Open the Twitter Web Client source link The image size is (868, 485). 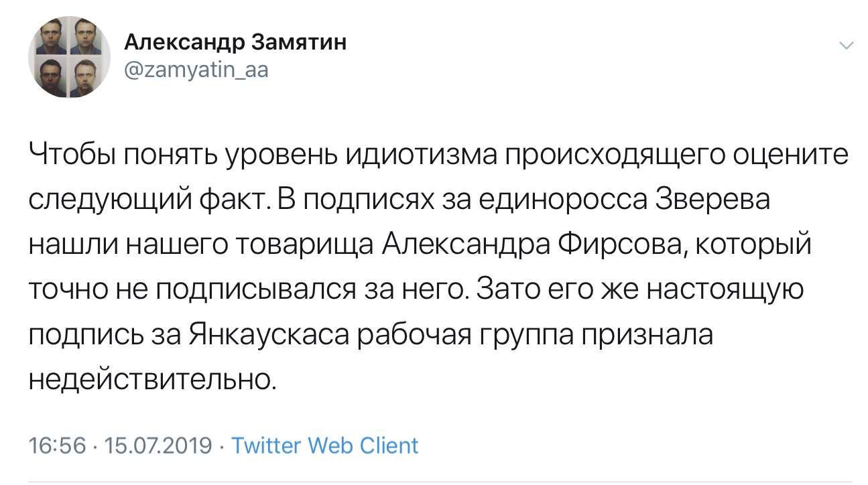pos(324,445)
